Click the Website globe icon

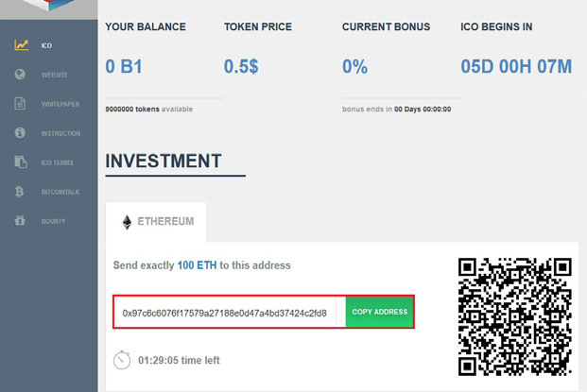(20, 75)
